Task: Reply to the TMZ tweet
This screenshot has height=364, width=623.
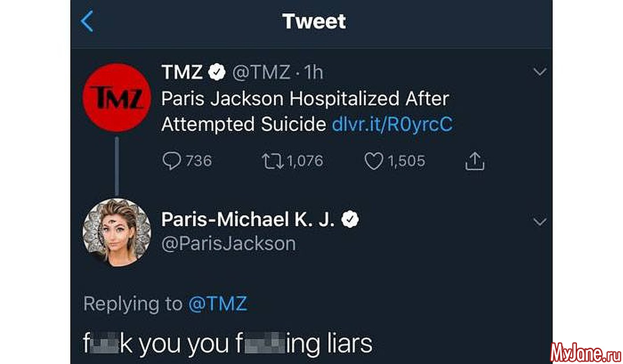Action: (x=171, y=161)
